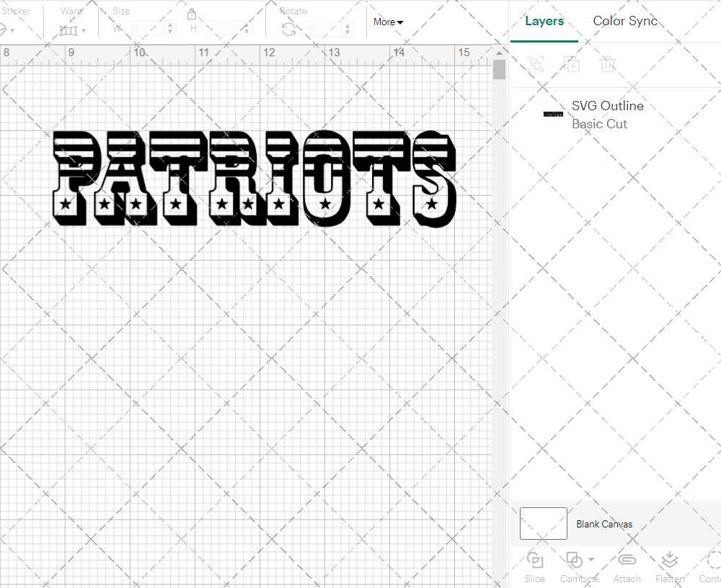Toggle the size lock proportions icon
Screen dimensions: 721x588
pyautogui.click(x=192, y=14)
